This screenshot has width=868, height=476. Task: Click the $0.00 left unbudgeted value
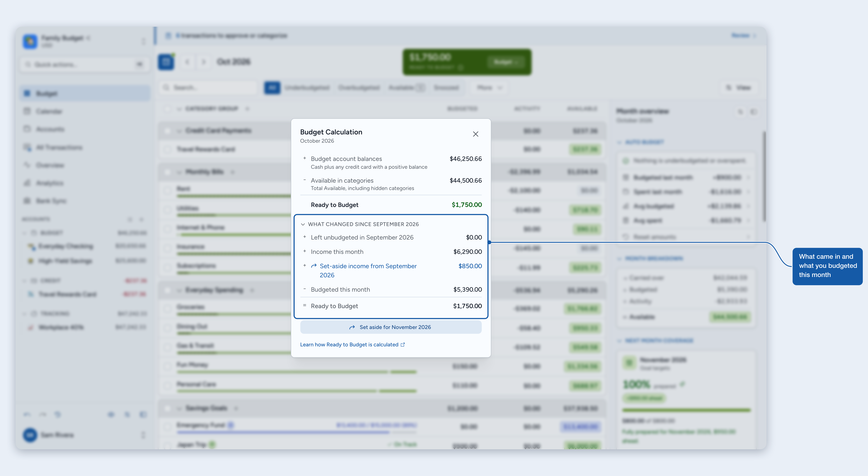[474, 237]
